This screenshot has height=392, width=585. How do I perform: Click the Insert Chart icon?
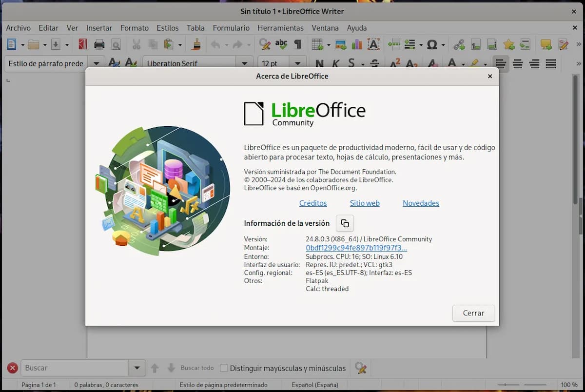pyautogui.click(x=357, y=45)
